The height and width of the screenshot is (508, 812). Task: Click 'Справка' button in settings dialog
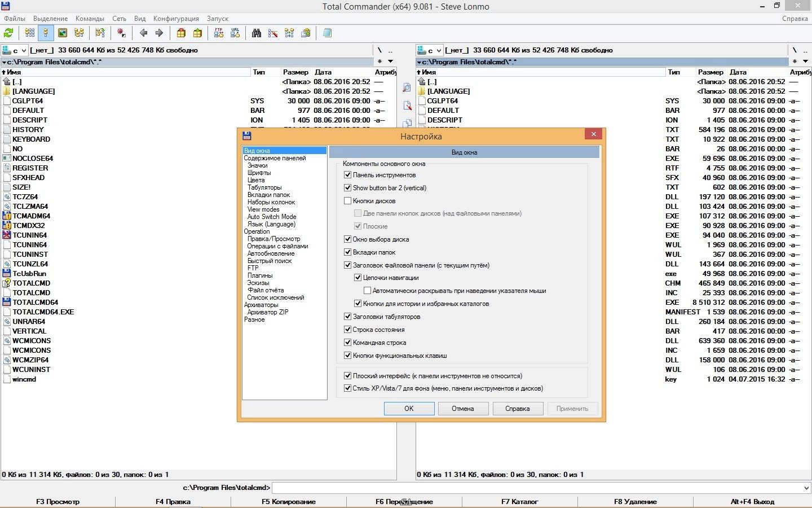pyautogui.click(x=517, y=409)
